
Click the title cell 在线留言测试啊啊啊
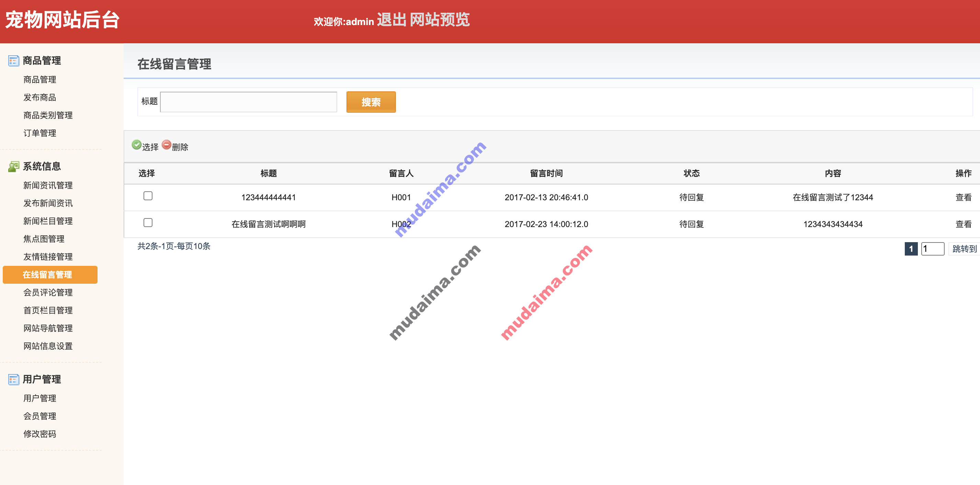269,224
